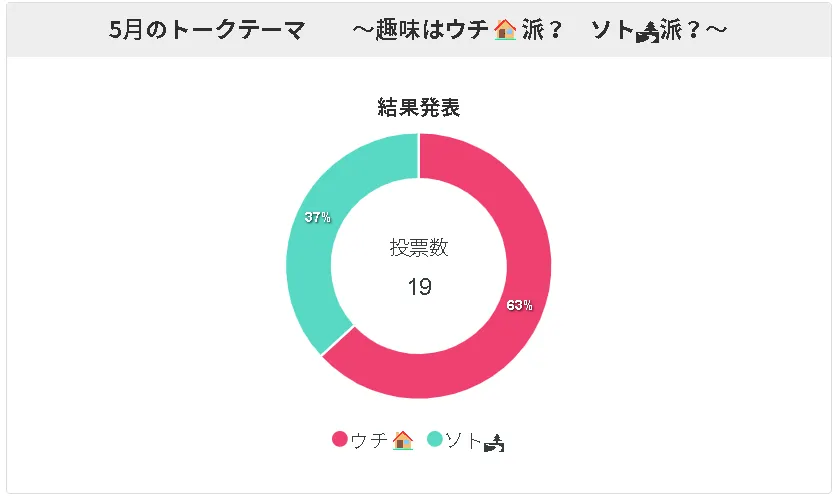Click the ソト派 text in the header

636,30
